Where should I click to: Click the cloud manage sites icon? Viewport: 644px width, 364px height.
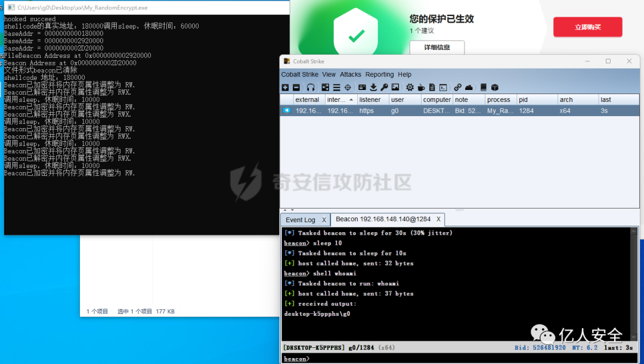469,88
